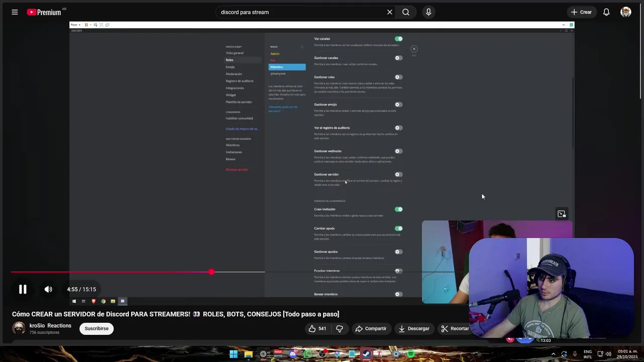This screenshot has width=644, height=362.
Task: Open '¿Necesitas ayuda con los permisos?' link
Action: [x=283, y=108]
